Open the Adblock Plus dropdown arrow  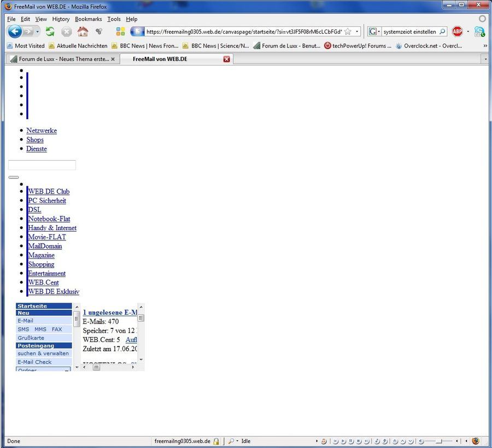click(x=468, y=31)
